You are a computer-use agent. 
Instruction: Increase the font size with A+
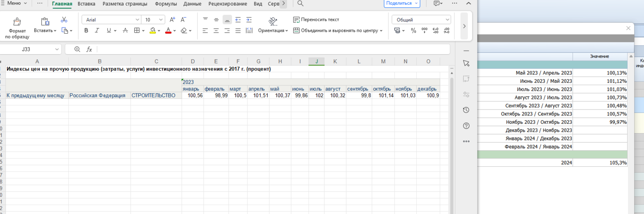pyautogui.click(x=172, y=20)
